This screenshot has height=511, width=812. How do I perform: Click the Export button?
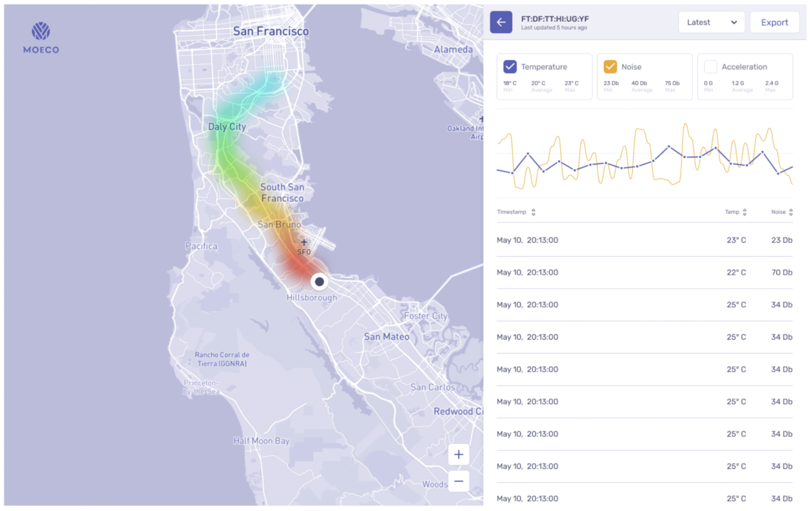click(x=775, y=22)
